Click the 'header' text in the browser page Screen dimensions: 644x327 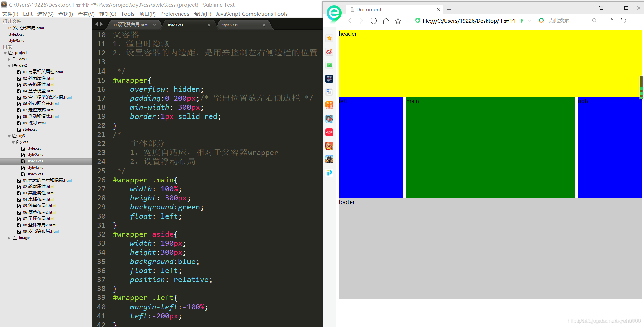click(347, 34)
